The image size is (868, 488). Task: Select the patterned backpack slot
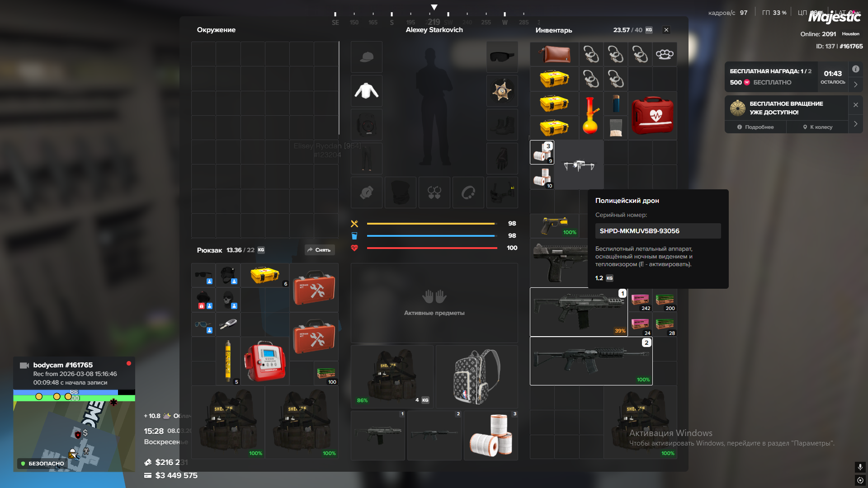[x=476, y=376]
